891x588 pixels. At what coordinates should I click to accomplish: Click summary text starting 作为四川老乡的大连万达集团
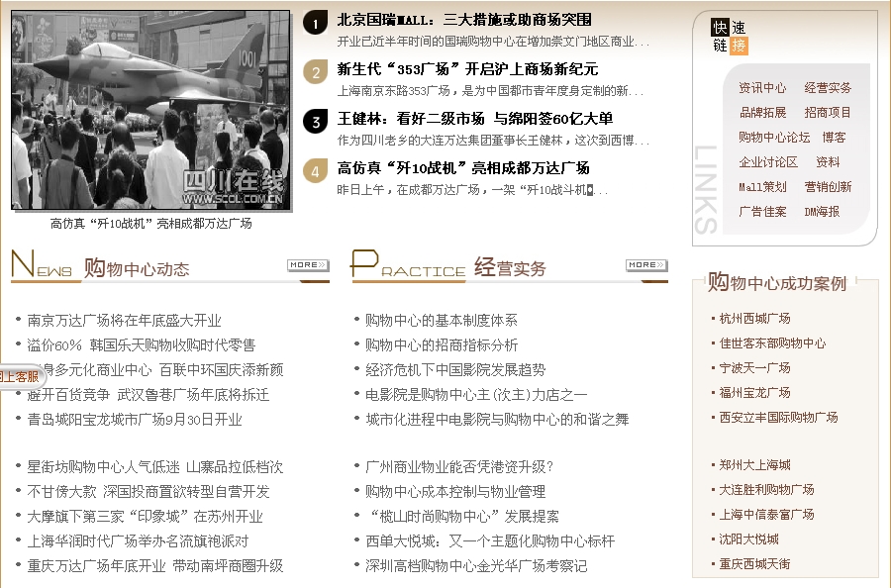point(493,141)
